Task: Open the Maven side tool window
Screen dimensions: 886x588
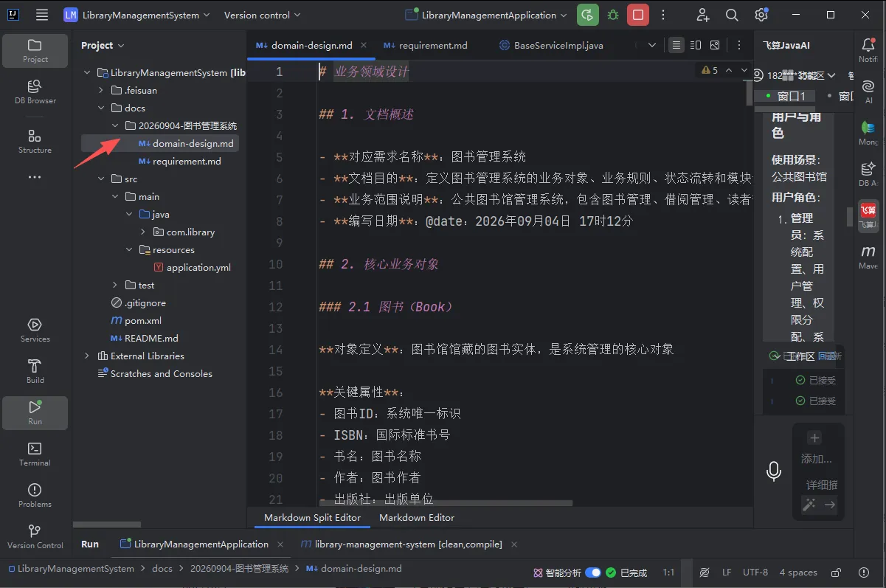Action: [868, 257]
